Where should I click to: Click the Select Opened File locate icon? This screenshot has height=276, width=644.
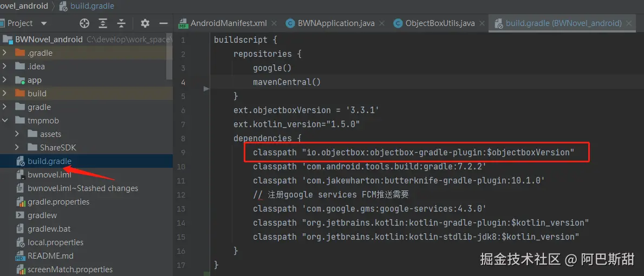(84, 23)
